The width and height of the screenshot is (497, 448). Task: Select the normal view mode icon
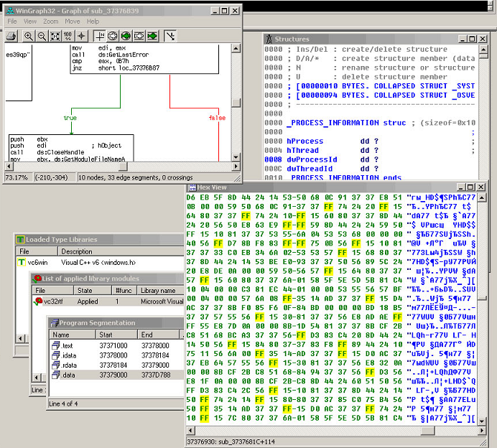[99, 35]
